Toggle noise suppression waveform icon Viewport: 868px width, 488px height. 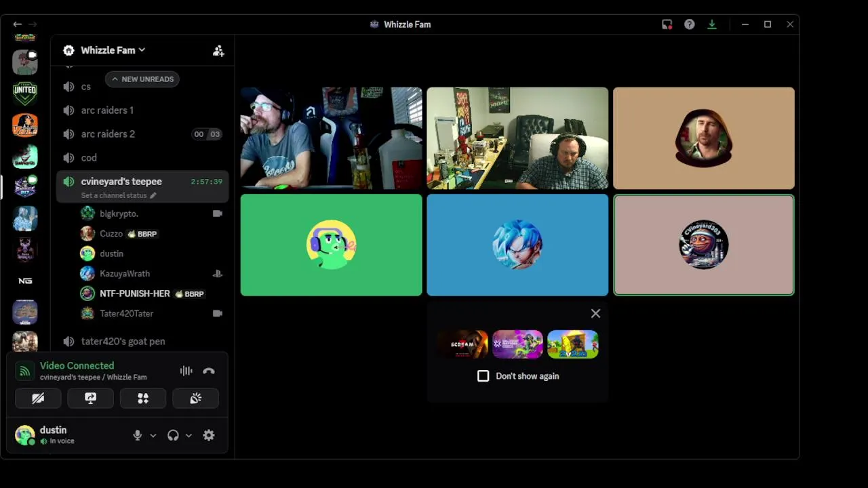click(x=186, y=371)
